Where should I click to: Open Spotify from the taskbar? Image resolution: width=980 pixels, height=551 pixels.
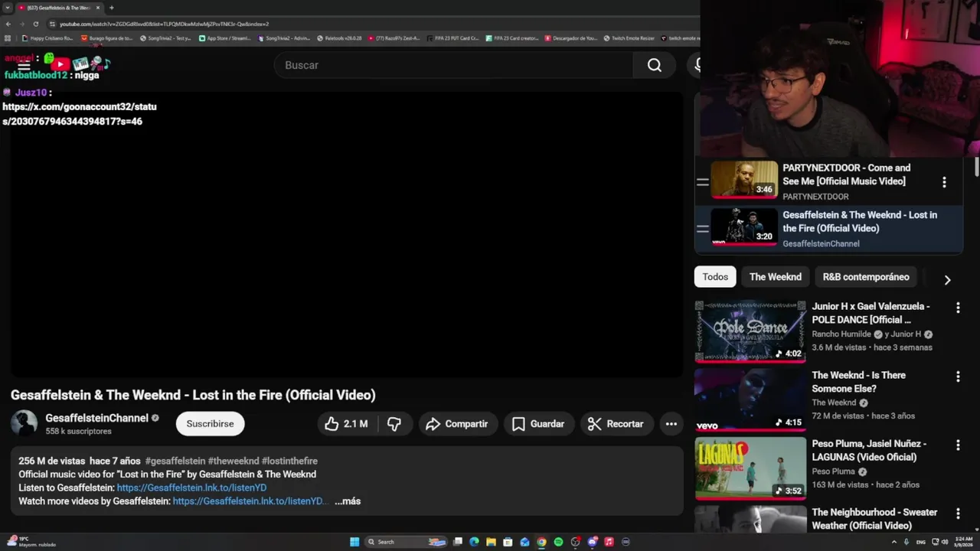(x=558, y=542)
